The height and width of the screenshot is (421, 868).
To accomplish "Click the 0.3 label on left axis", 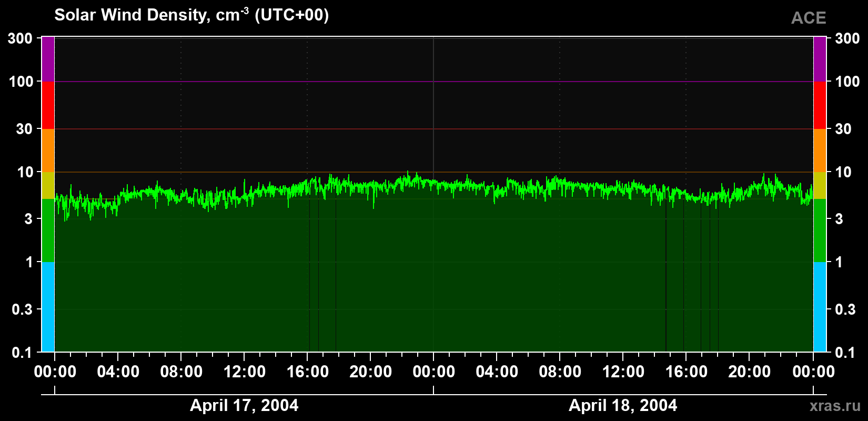I will pyautogui.click(x=22, y=309).
